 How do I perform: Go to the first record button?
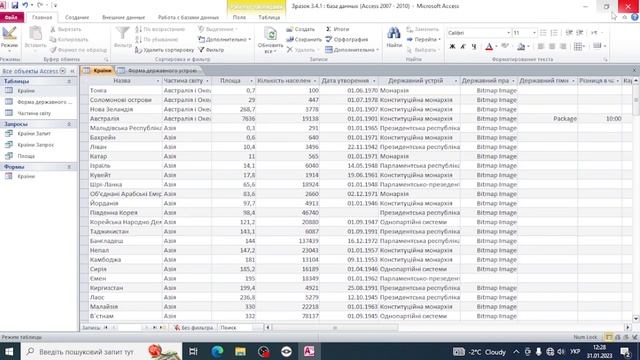106,328
